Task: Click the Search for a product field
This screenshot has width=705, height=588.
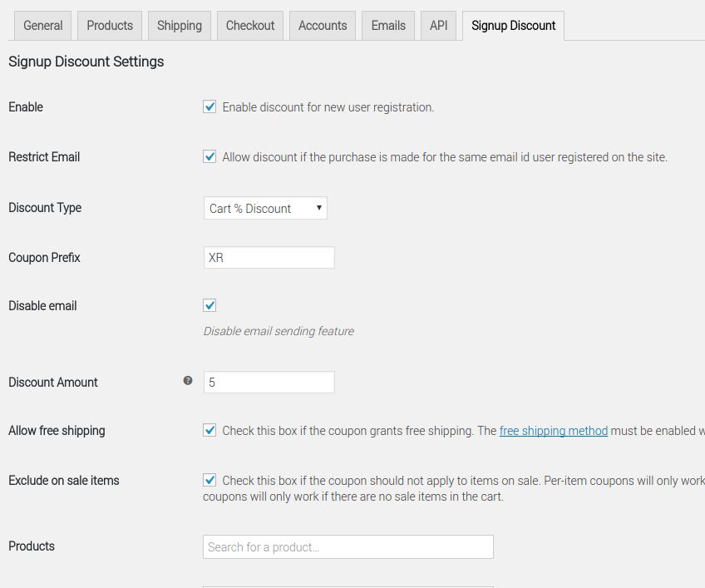Action: point(348,547)
